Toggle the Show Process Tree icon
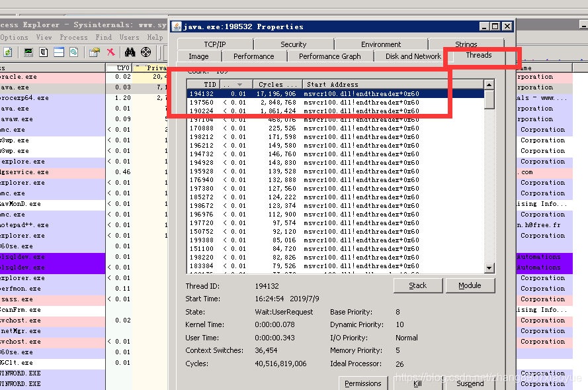 44,52
